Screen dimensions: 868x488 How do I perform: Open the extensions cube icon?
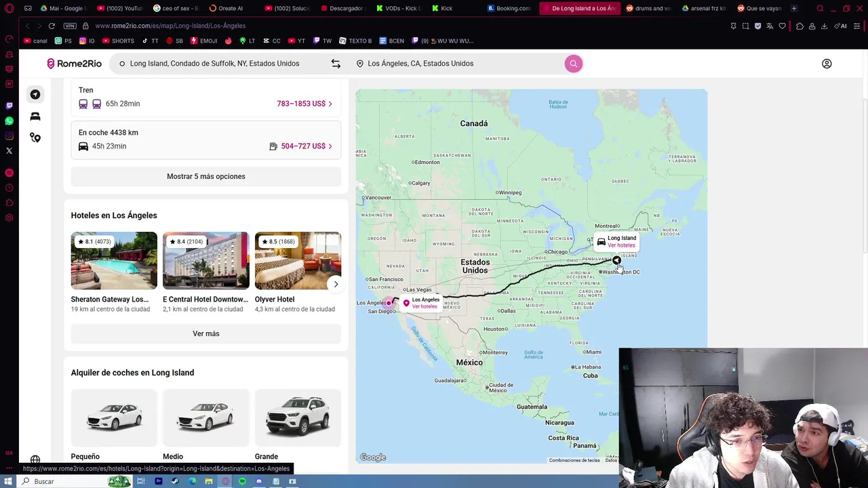click(800, 26)
